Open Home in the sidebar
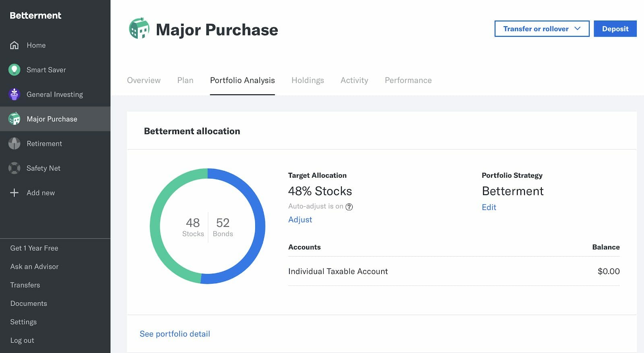Screen dimensions: 644x353 click(x=55, y=45)
